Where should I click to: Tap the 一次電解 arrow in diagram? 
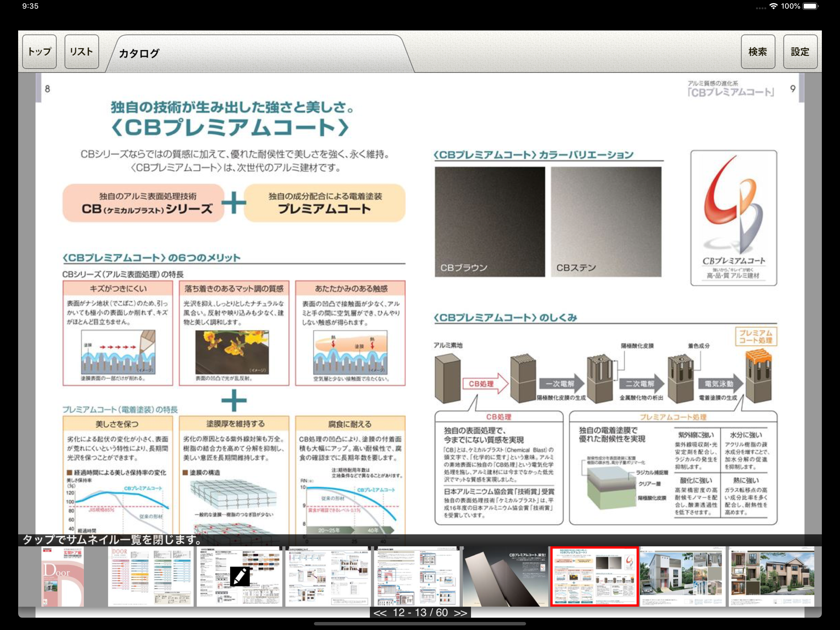click(x=562, y=384)
